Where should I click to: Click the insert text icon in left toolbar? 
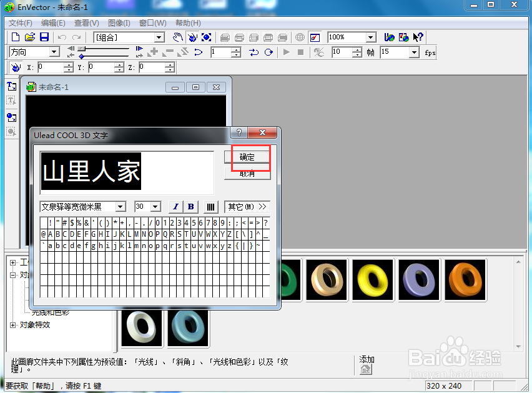[x=11, y=86]
